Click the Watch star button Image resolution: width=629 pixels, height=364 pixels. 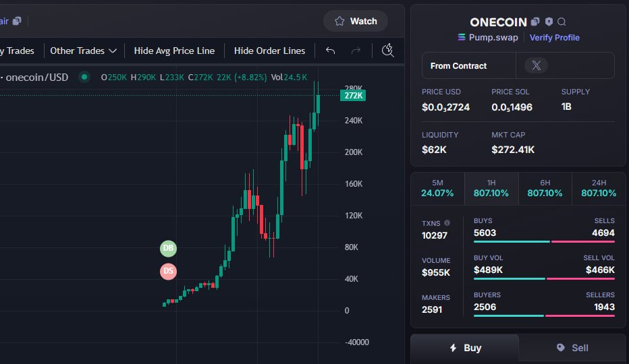point(356,22)
